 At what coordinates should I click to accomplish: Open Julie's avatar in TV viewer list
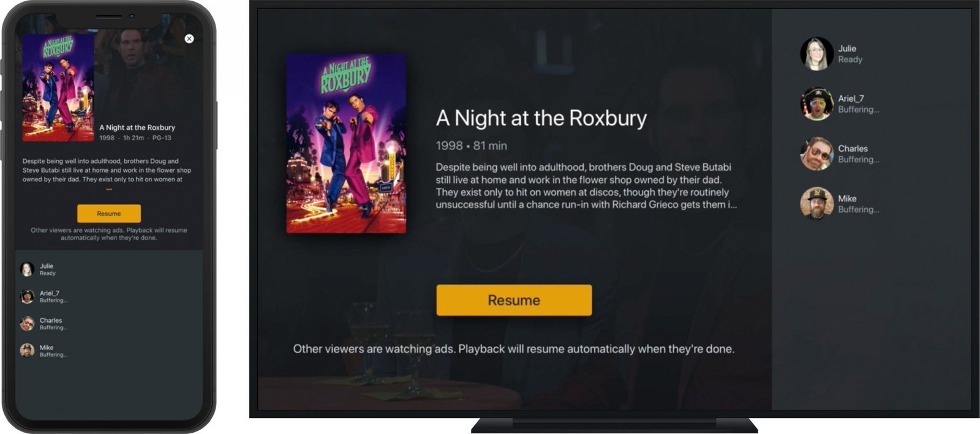[816, 54]
